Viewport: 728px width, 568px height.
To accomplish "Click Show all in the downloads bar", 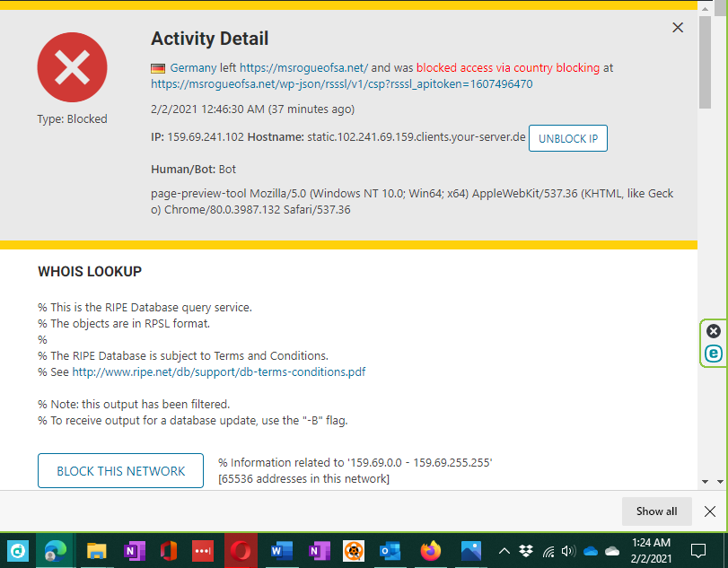I will (x=656, y=511).
